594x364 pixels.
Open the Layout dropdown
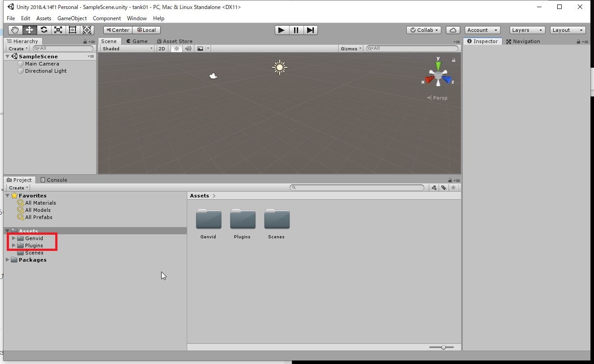click(568, 30)
